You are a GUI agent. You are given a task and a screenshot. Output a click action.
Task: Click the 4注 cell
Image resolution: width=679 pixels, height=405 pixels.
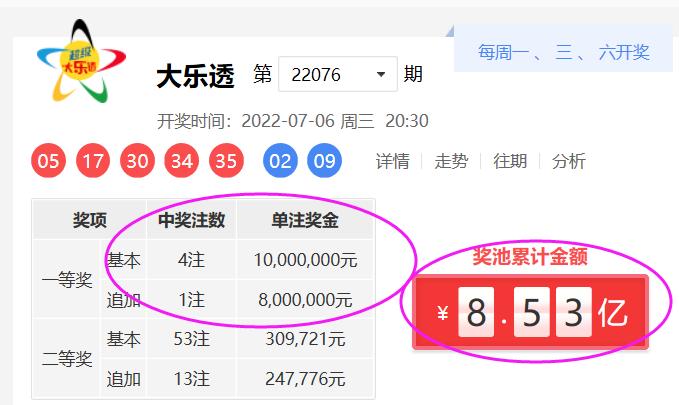pos(191,260)
